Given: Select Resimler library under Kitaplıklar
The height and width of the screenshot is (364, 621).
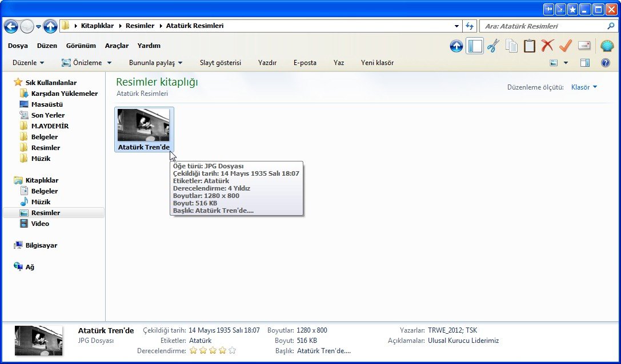Looking at the screenshot, I should click(54, 213).
